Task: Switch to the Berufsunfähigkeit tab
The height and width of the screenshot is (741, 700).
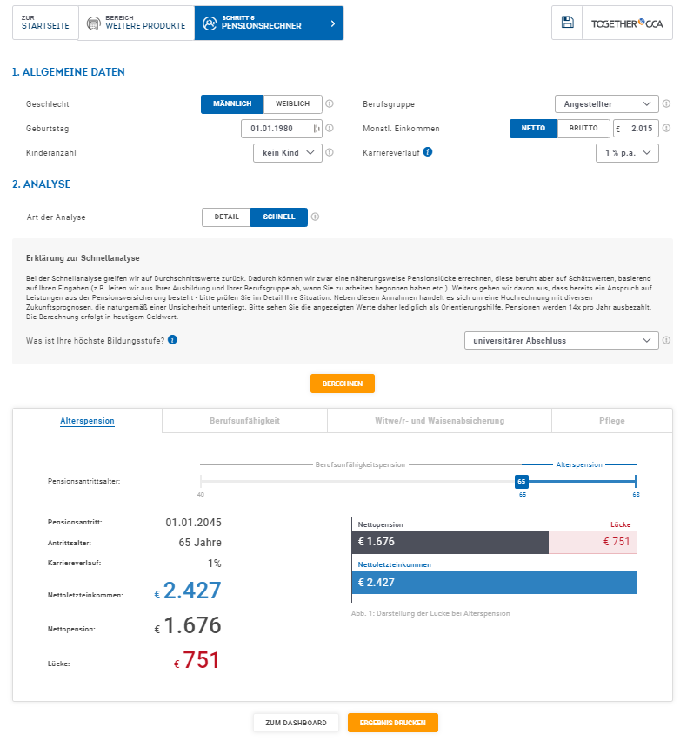Action: pos(244,421)
